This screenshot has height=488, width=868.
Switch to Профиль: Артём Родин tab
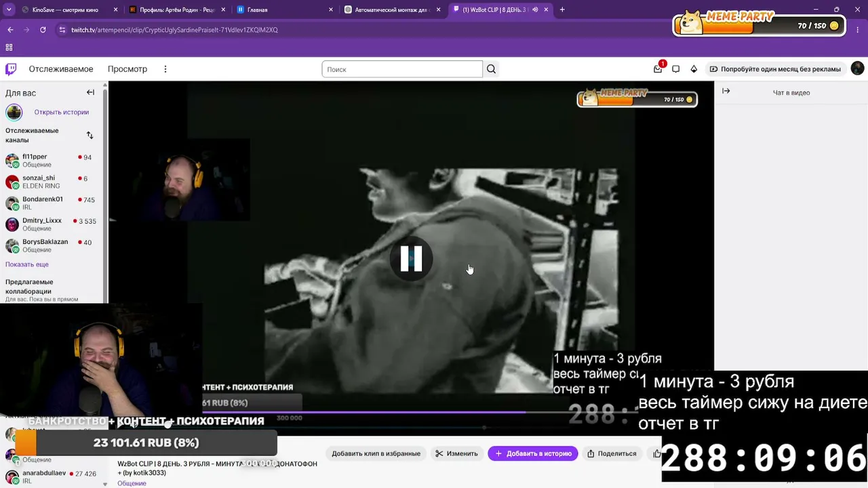[x=177, y=9]
